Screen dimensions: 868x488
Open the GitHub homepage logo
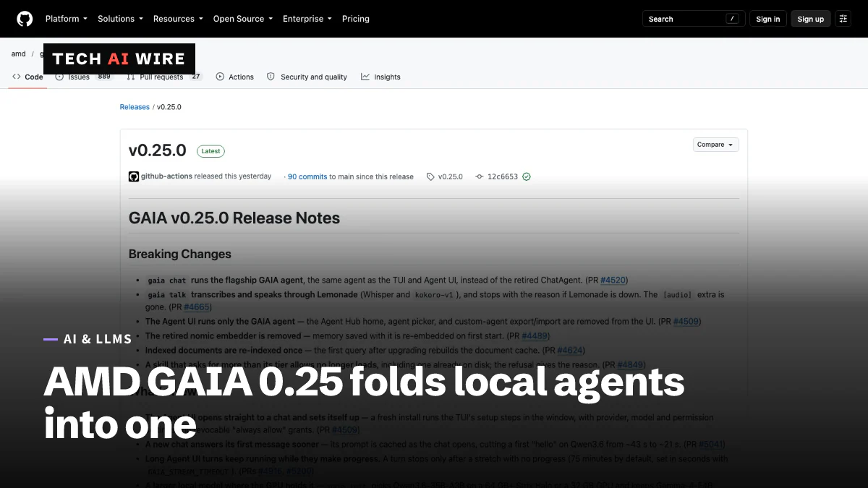pyautogui.click(x=25, y=19)
